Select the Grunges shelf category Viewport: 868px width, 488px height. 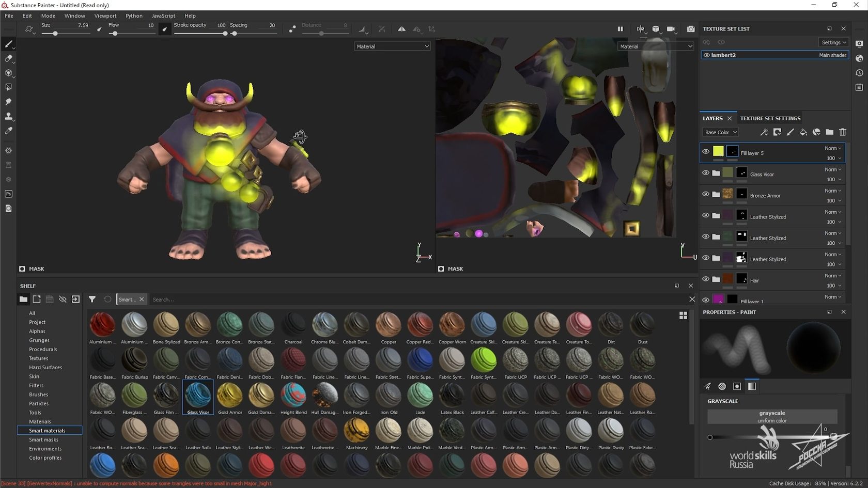(x=39, y=340)
